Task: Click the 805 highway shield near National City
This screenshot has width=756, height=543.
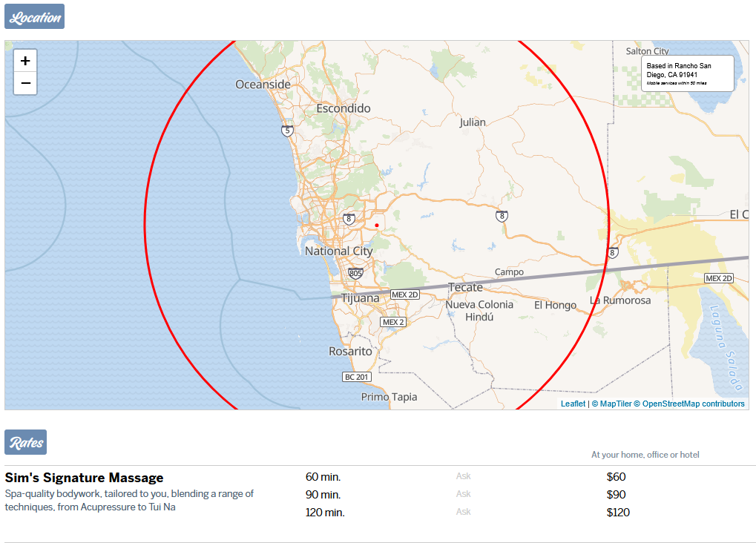Action: point(355,274)
